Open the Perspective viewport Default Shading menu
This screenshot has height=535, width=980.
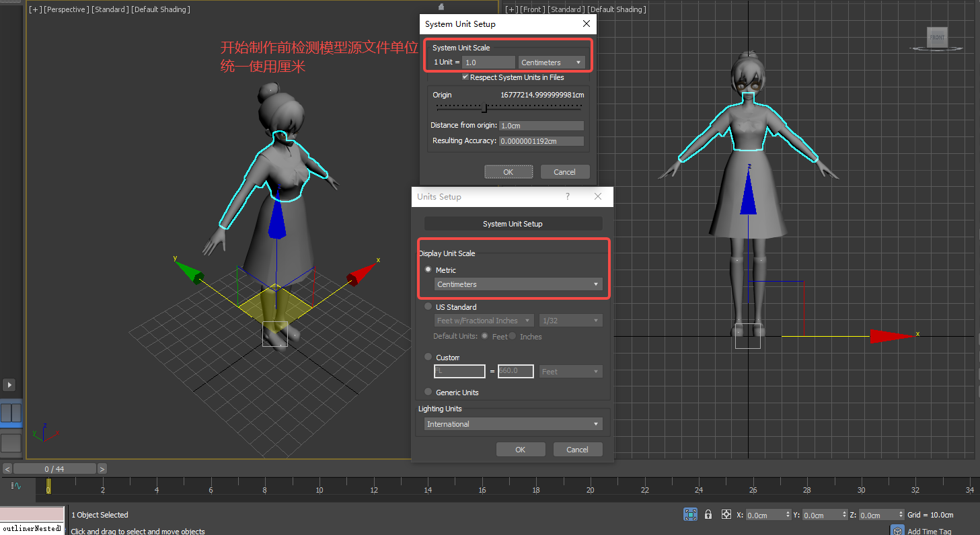pos(161,9)
